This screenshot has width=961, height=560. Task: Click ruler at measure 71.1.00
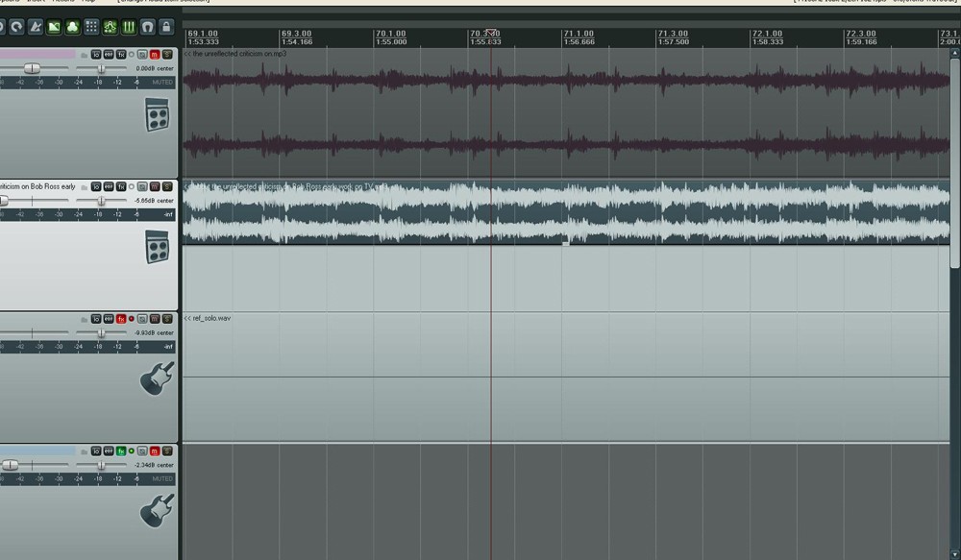[x=578, y=34]
